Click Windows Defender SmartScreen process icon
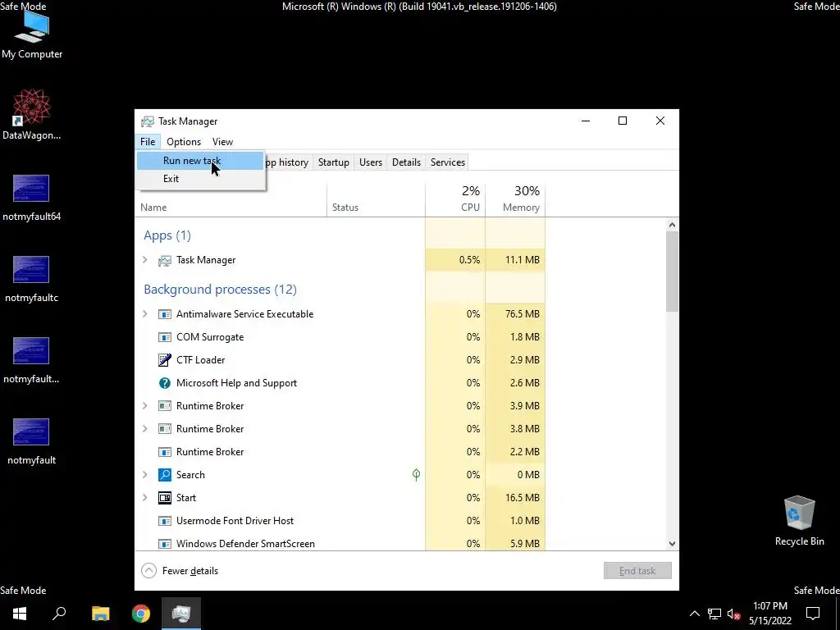The image size is (840, 630). click(x=164, y=544)
